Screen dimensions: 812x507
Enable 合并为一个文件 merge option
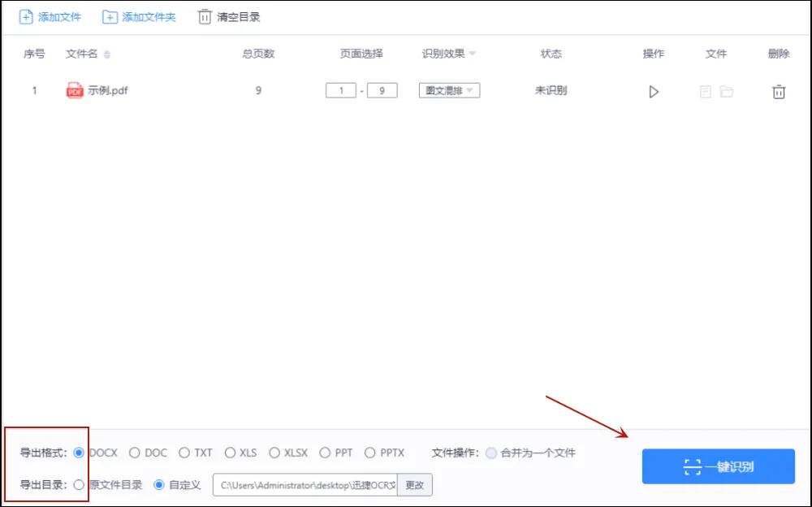[491, 453]
